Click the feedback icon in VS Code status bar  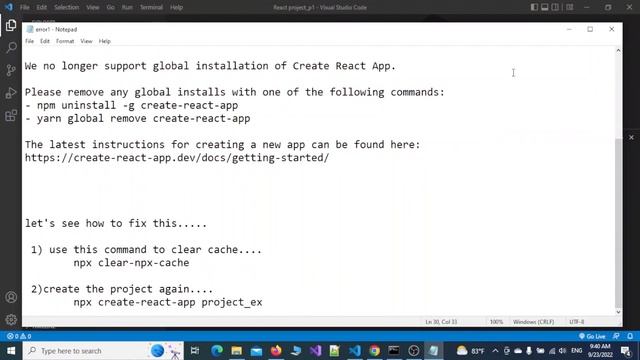(x=616, y=336)
